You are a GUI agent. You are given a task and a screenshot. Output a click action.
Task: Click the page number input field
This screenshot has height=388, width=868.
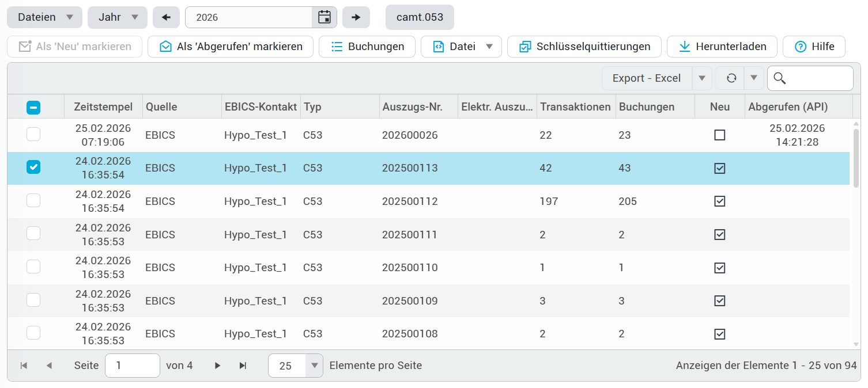[132, 366]
